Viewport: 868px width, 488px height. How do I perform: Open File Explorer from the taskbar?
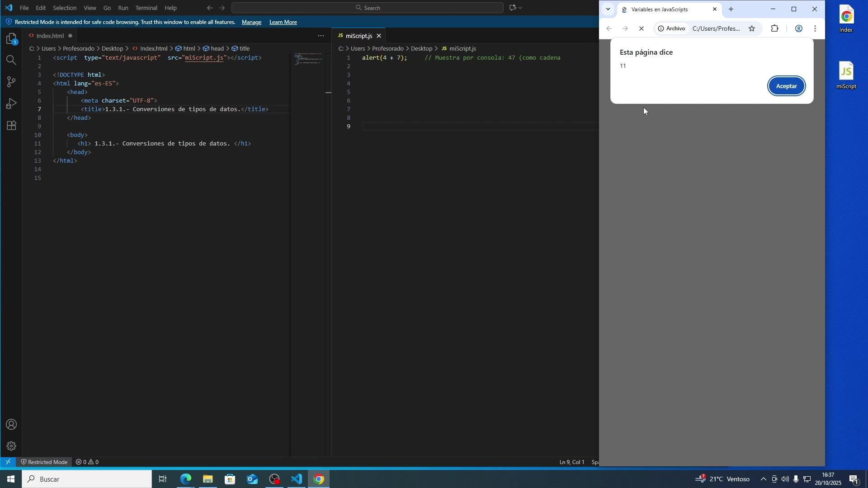[x=208, y=479]
